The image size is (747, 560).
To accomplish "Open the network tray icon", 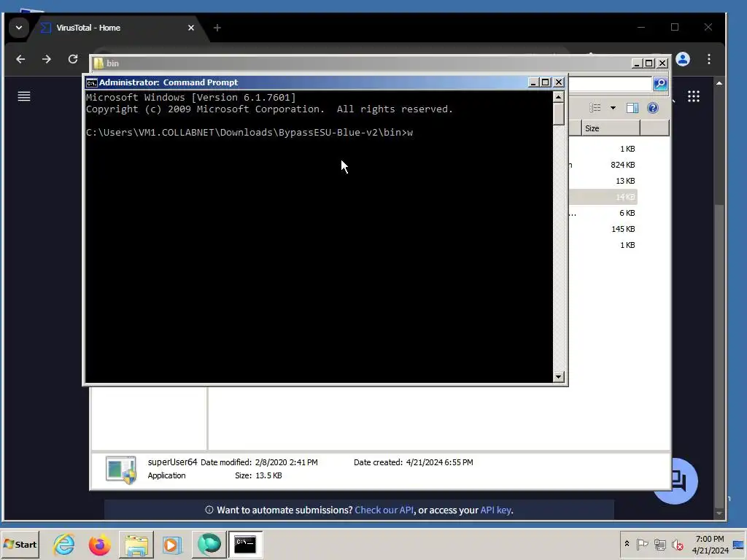I will tap(659, 544).
